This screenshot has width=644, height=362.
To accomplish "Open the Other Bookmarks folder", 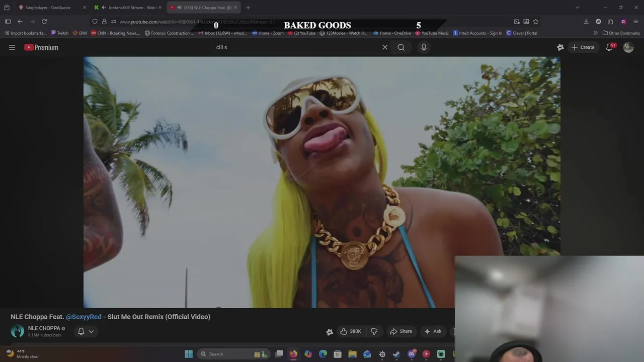I will pos(621,33).
